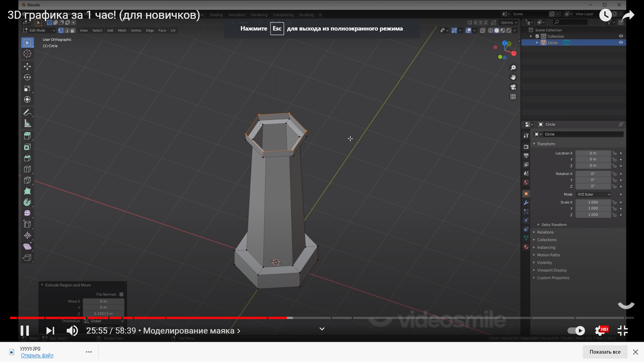Image resolution: width=644 pixels, height=362 pixels.
Task: Select the Select Box tool
Action: [27, 42]
